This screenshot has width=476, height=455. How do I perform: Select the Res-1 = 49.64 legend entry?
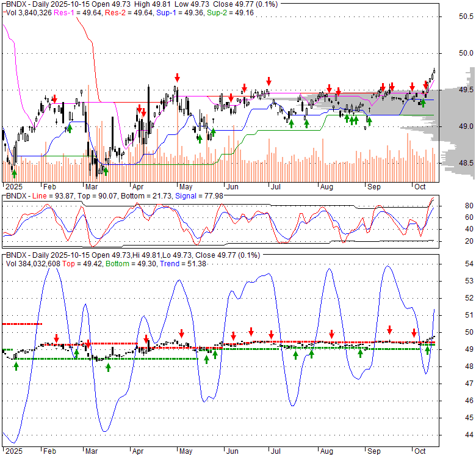tap(78, 13)
